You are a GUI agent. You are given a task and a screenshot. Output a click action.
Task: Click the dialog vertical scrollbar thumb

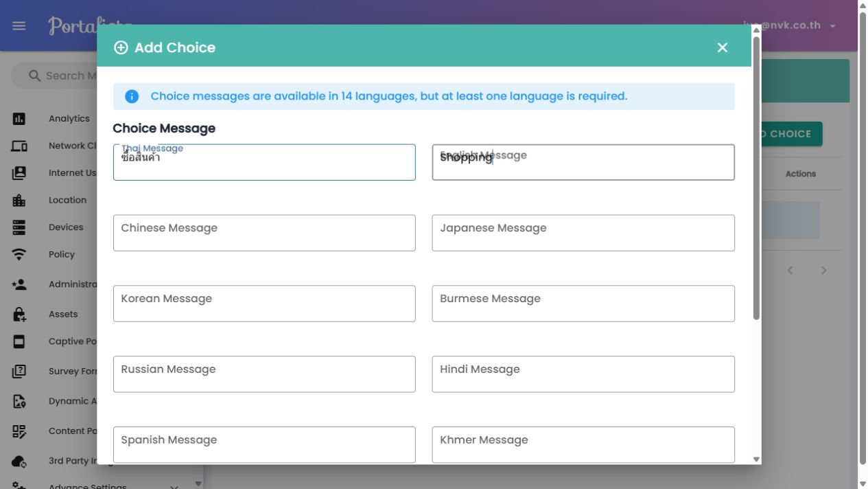(x=756, y=178)
